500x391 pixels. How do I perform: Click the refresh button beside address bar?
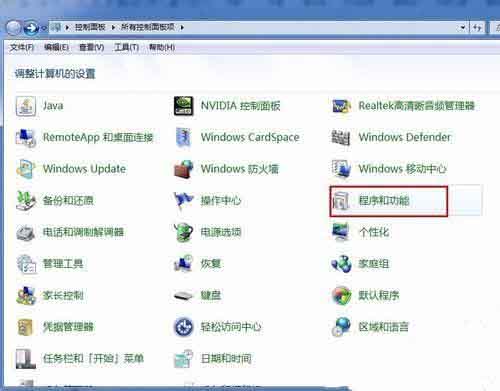click(477, 28)
